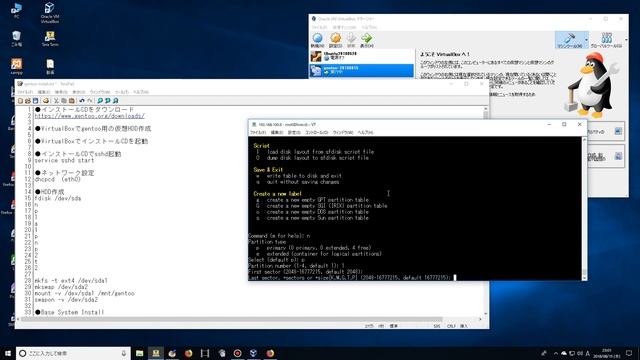The image size is (640, 360).
Task: Open Help menu in VirtualBox Manager
Action: 369,27
